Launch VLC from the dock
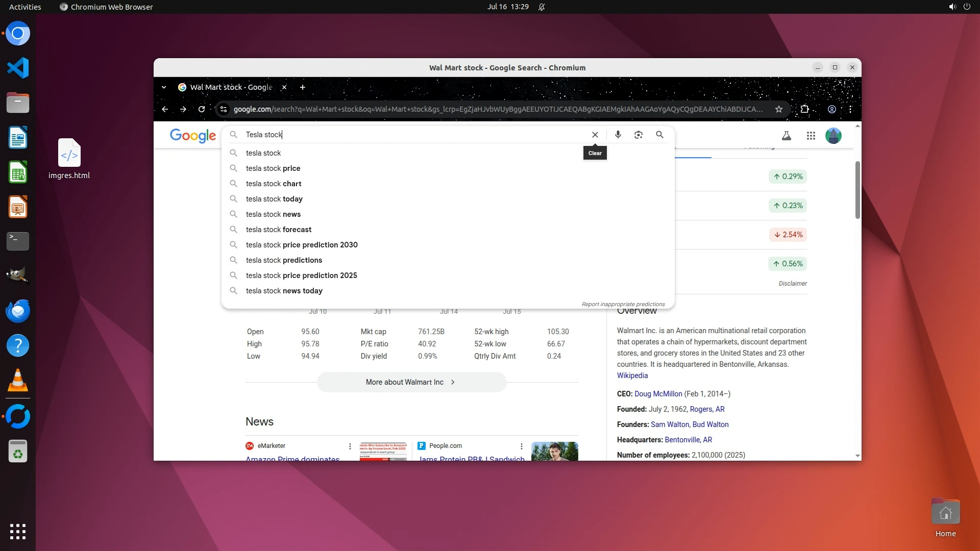 [18, 381]
